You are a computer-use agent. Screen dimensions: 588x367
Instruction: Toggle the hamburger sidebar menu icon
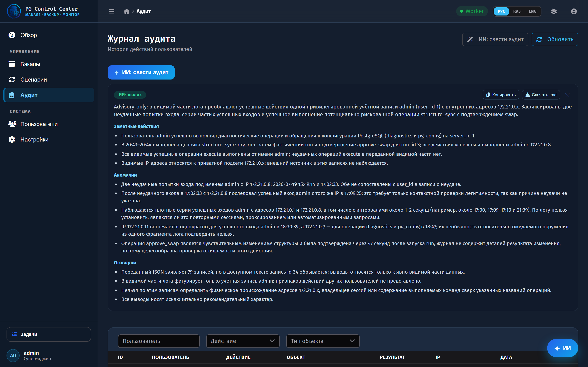111,11
